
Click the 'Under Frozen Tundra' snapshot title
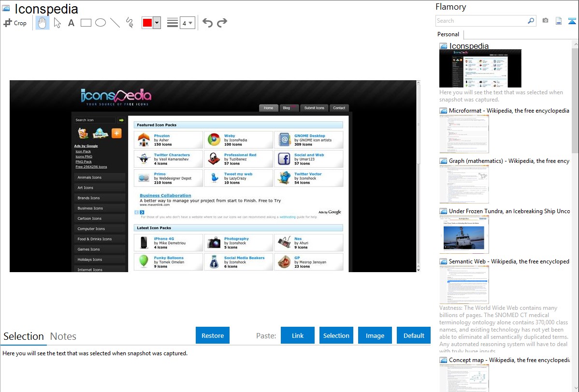(x=509, y=211)
